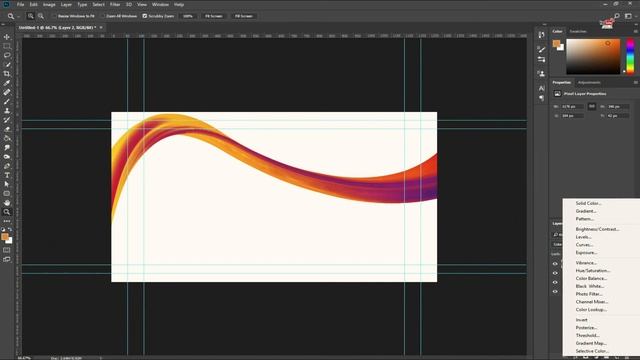Uncheck the Scrubby Zoom checkbox
640x360 pixels.
coord(144,16)
